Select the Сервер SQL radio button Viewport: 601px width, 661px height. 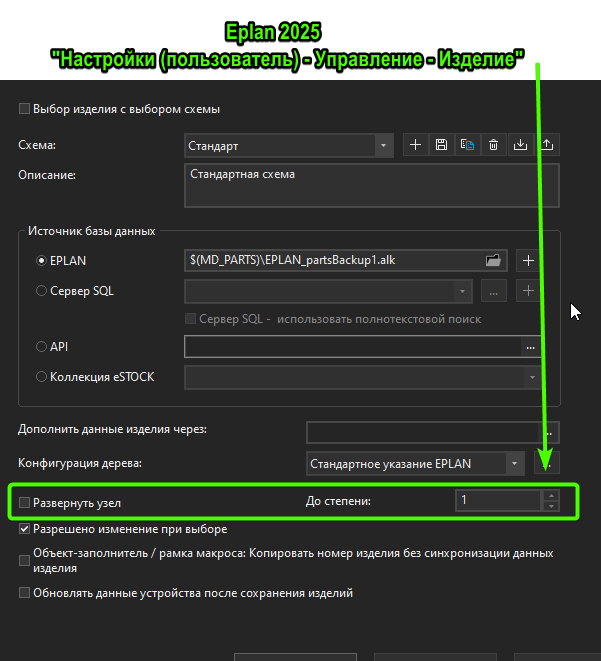(x=41, y=291)
